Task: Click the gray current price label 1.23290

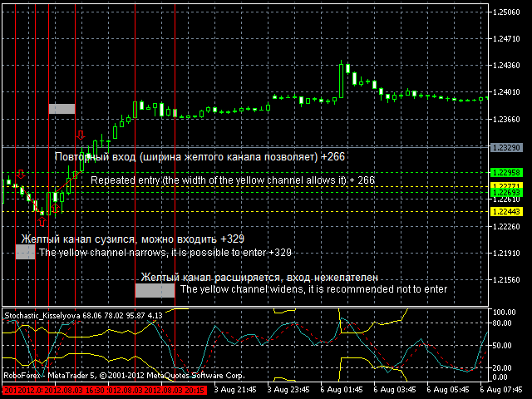Action: [x=506, y=148]
